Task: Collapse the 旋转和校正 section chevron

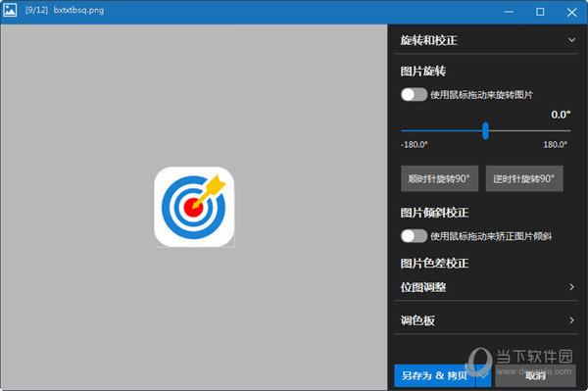Action: [x=571, y=40]
